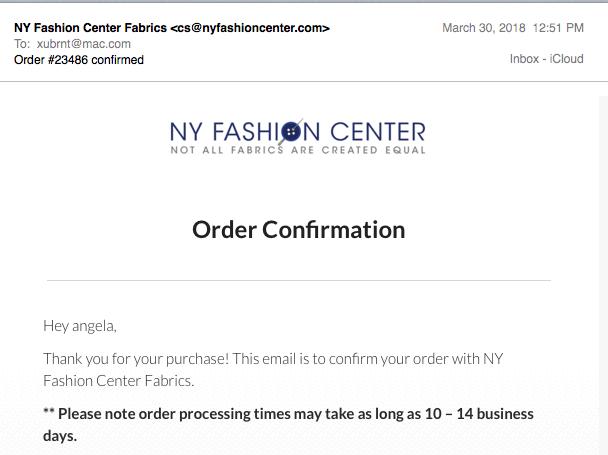Click the 12:51 PM time label
This screenshot has height=455, width=608.
tap(558, 28)
